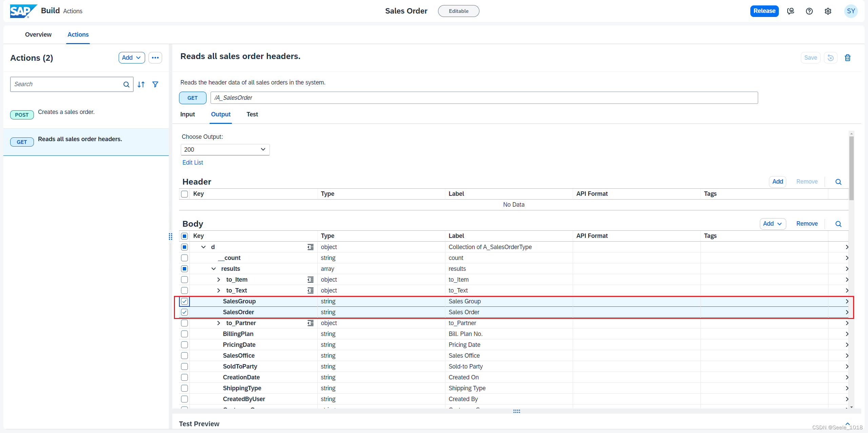Click the SAP logo
This screenshot has width=868, height=433.
23,11
